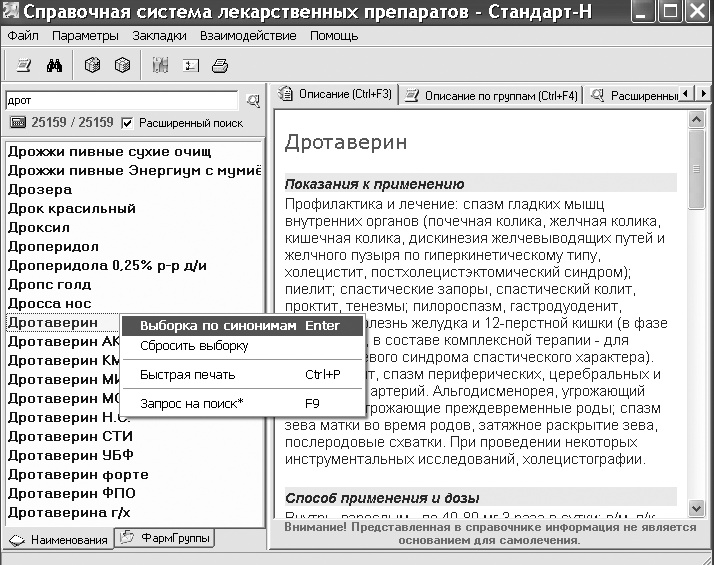The width and height of the screenshot is (714, 565).
Task: Open the ФармГруппы tab at the bottom
Action: click(x=166, y=540)
